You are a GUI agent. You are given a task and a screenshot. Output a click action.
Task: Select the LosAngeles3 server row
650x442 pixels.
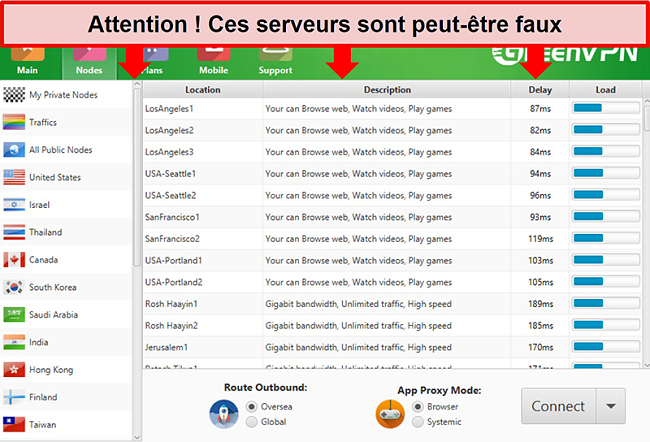tap(392, 152)
